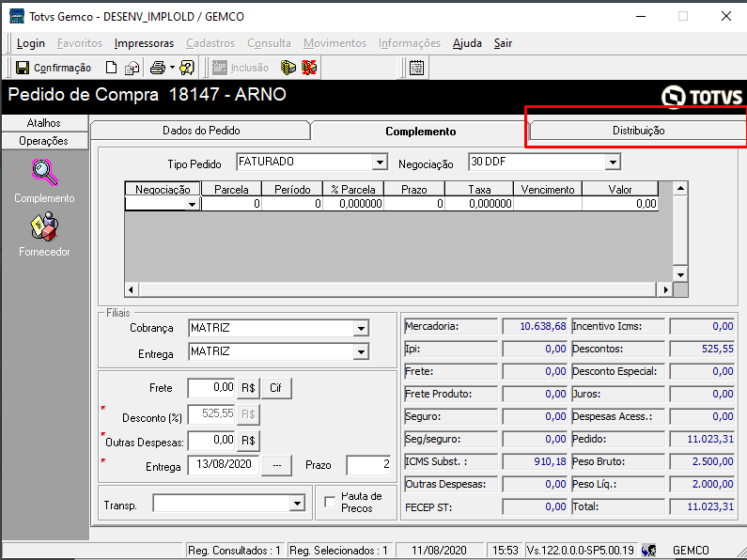Open the Transp. dropdown
Viewport: 747px width, 560px height.
297,503
